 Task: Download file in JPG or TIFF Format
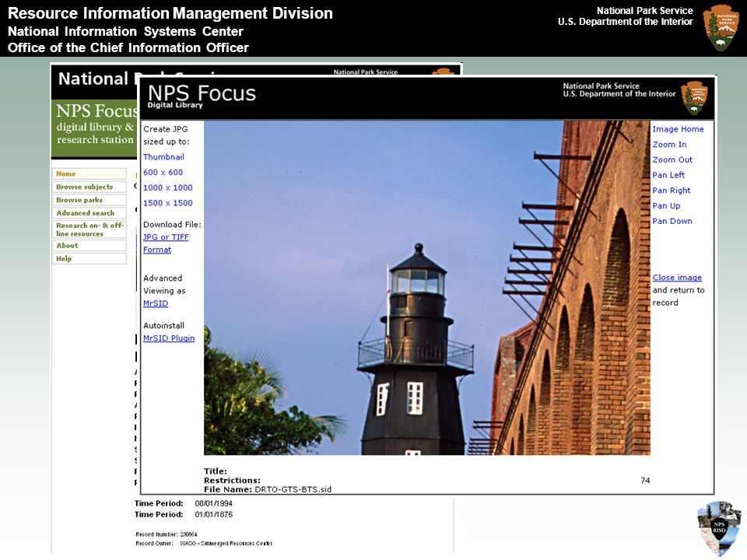166,243
